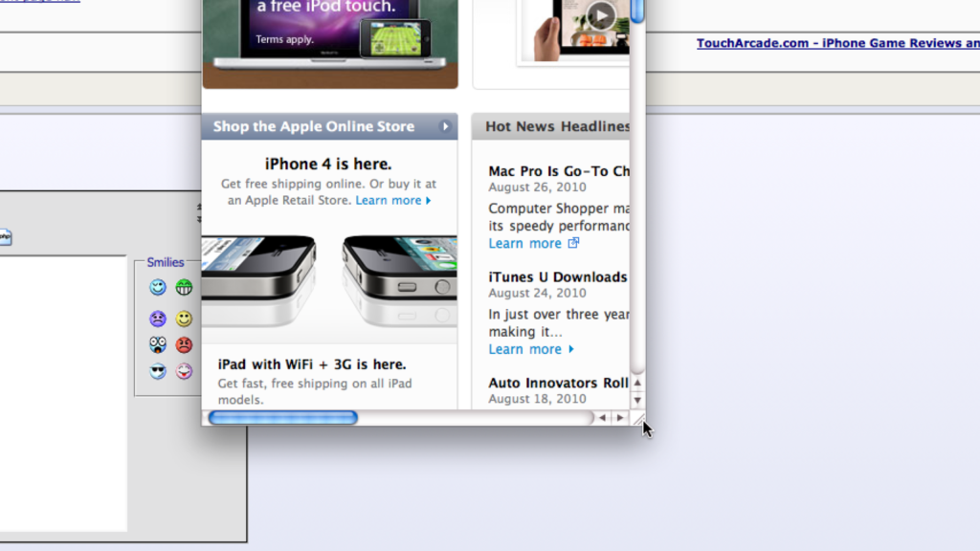Click the horizontal scrollbar thumb
980x551 pixels.
283,418
